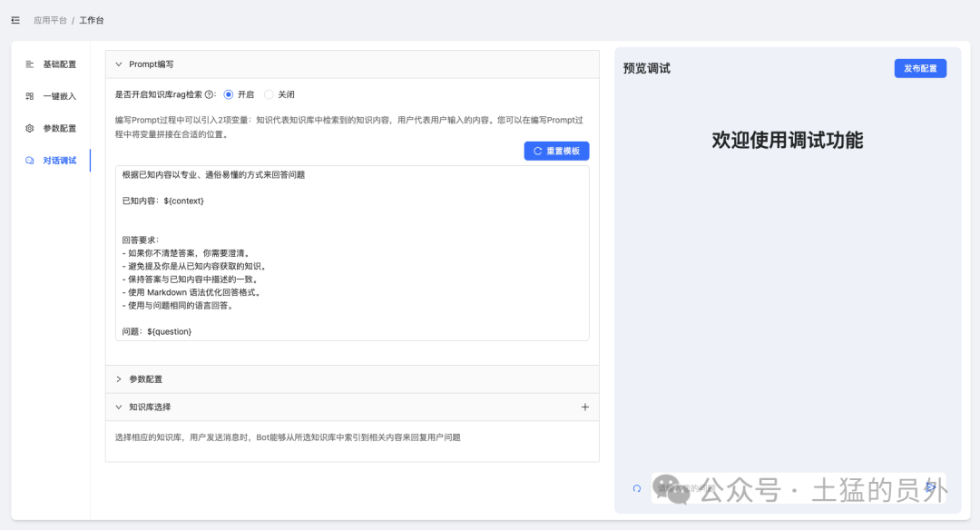Click the plus icon to add 知识库
This screenshot has width=980, height=530.
point(585,407)
